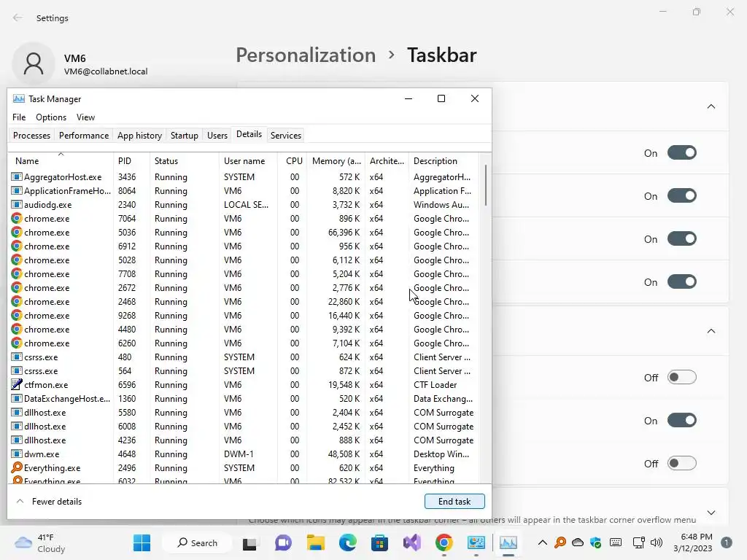Open the File menu in Task Manager
Screen dimensions: 747x560
click(19, 117)
